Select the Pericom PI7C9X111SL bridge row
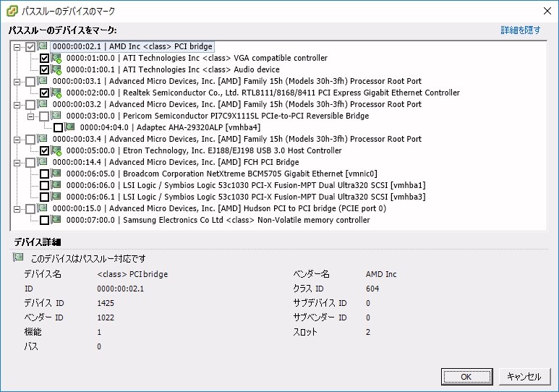This screenshot has height=392, width=559. pos(218,116)
